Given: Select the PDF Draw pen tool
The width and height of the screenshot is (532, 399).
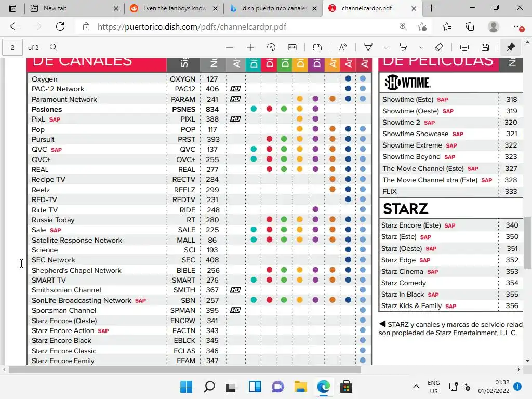Looking at the screenshot, I should [x=368, y=47].
